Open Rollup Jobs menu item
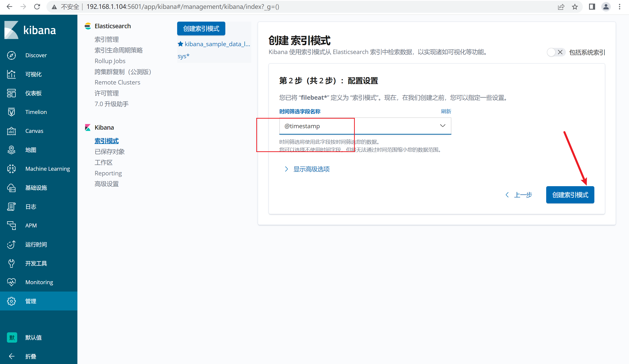The height and width of the screenshot is (364, 629). pos(110,61)
